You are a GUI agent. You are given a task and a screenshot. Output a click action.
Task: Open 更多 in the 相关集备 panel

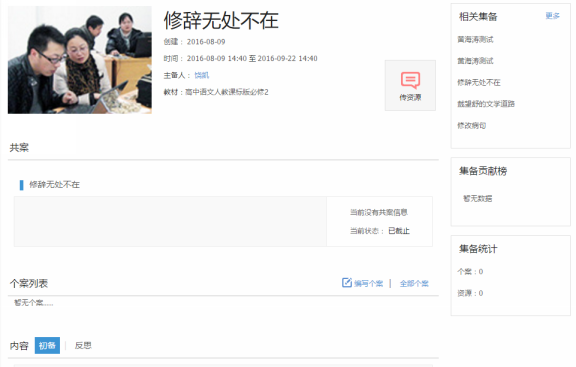pos(552,16)
